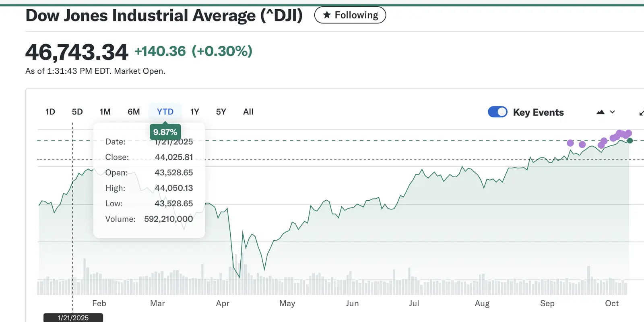Screen dimensions: 644x322
Task: Expand the chart type dropdown chevron
Action: point(613,112)
